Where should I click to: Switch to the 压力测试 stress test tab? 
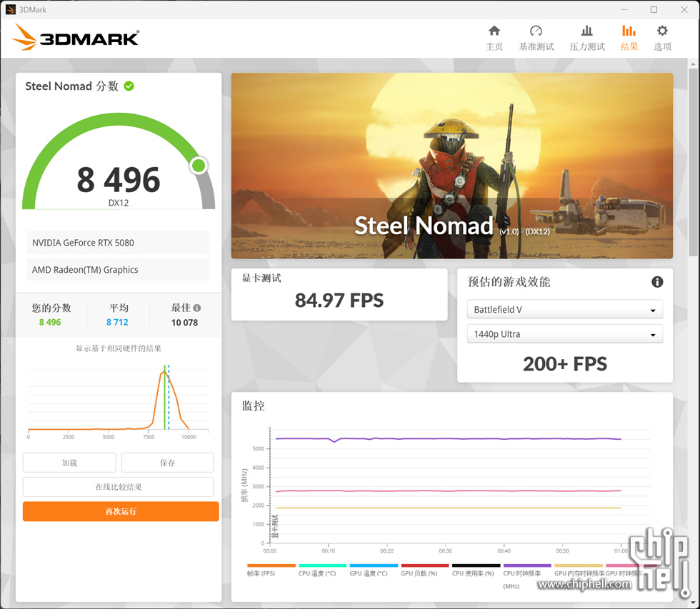[x=587, y=37]
